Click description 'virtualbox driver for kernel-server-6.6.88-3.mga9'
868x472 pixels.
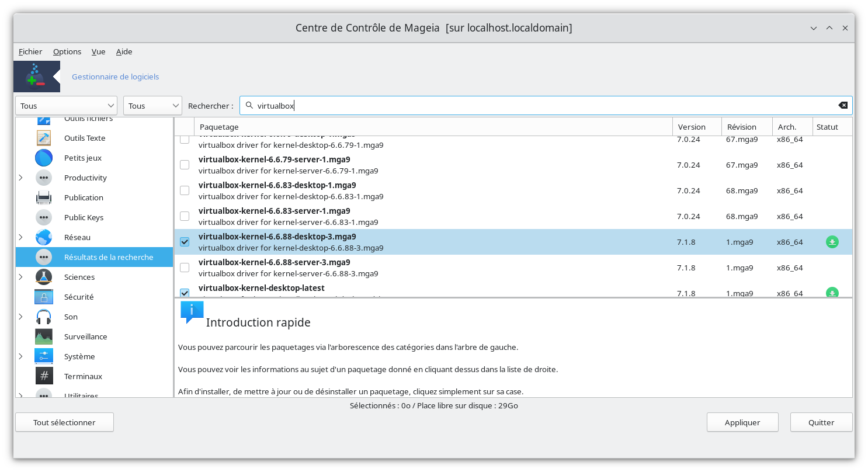(x=288, y=273)
